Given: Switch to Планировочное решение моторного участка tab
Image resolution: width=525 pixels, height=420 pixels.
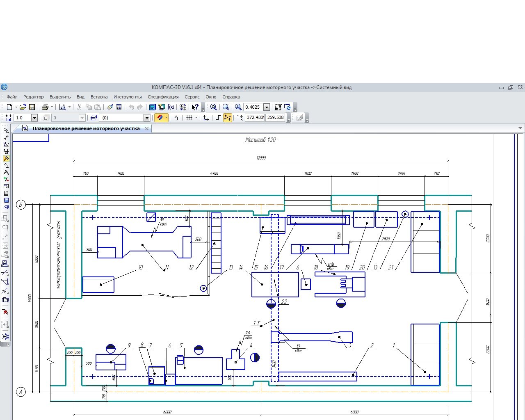Looking at the screenshot, I should coord(86,128).
